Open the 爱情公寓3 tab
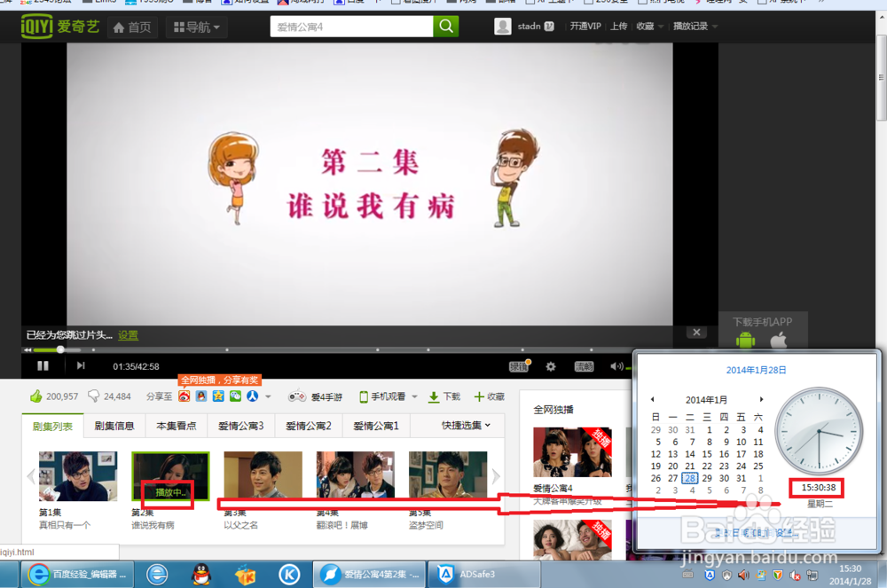 click(x=241, y=426)
